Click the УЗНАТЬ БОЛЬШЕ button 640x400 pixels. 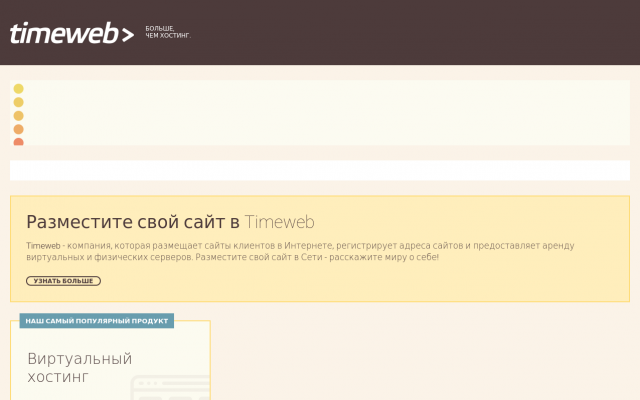tap(63, 281)
